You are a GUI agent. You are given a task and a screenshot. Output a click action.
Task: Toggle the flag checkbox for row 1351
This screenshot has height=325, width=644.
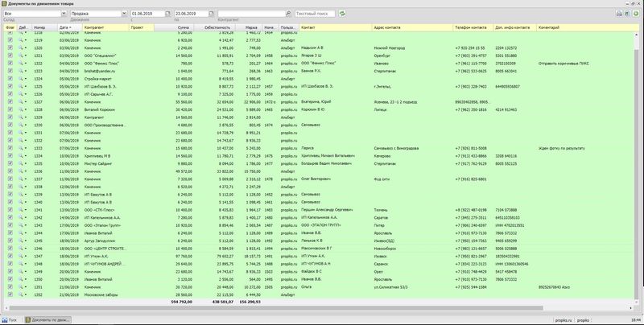click(x=10, y=287)
